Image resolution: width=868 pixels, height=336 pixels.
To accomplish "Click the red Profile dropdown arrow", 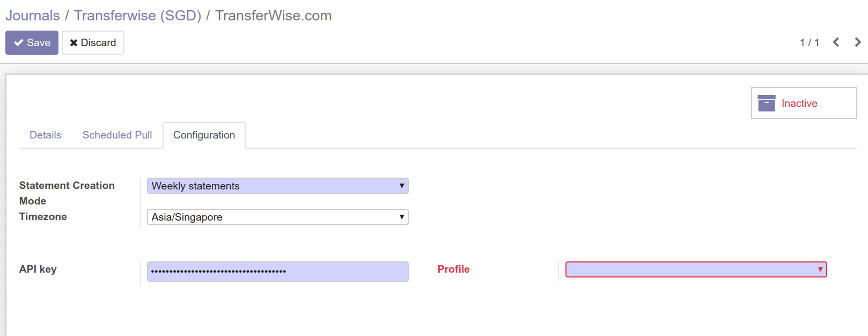I will coord(820,269).
